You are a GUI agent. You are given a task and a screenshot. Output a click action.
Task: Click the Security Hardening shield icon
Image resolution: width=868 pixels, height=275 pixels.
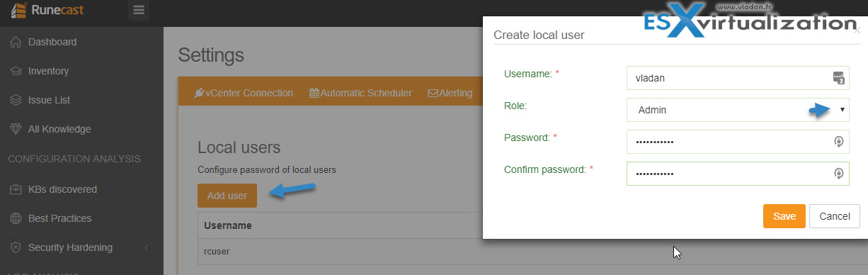pos(16,247)
